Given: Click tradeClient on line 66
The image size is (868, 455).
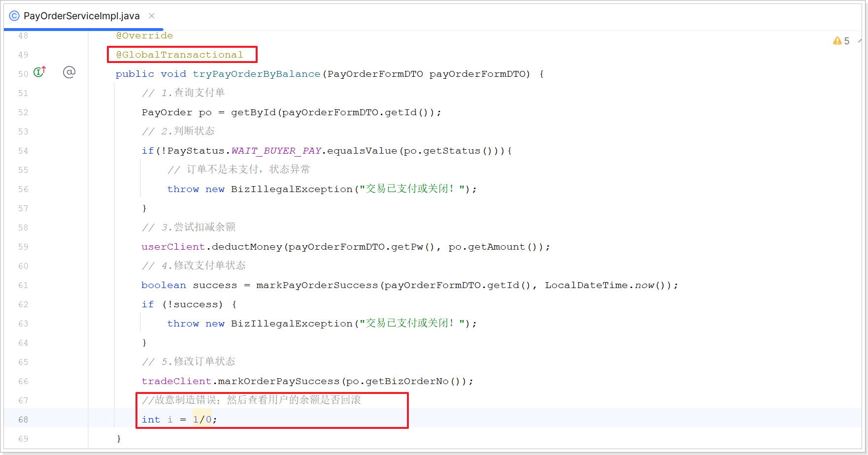Looking at the screenshot, I should point(176,381).
